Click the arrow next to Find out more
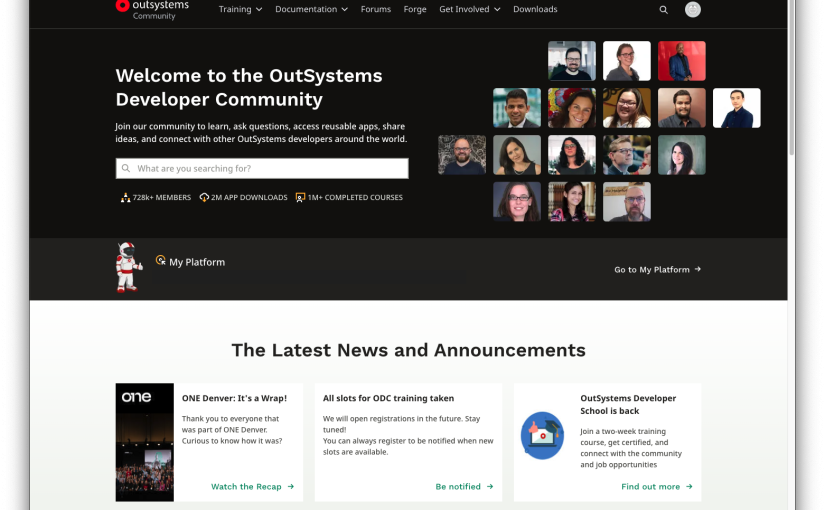The image size is (825, 510). coord(689,486)
